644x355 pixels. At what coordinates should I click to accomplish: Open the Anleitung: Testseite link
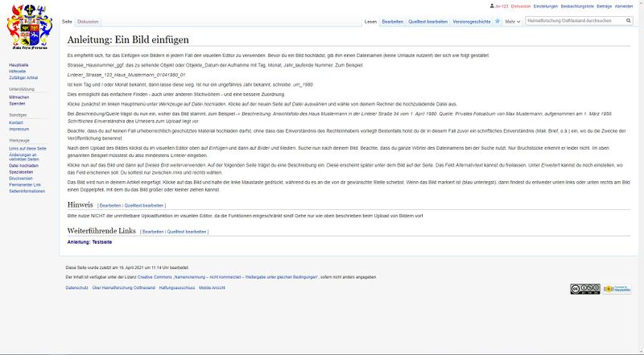click(x=89, y=241)
